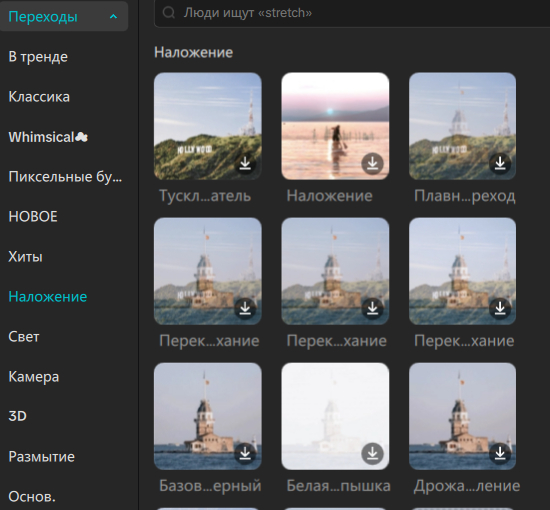Open the НОВОЕ category
This screenshot has width=550, height=510.
pyautogui.click(x=33, y=217)
